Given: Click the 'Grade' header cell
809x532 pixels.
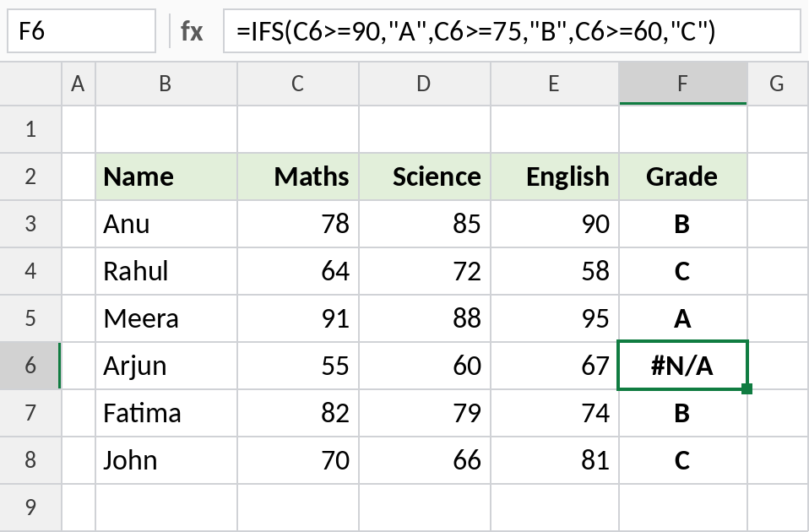Looking at the screenshot, I should click(683, 176).
